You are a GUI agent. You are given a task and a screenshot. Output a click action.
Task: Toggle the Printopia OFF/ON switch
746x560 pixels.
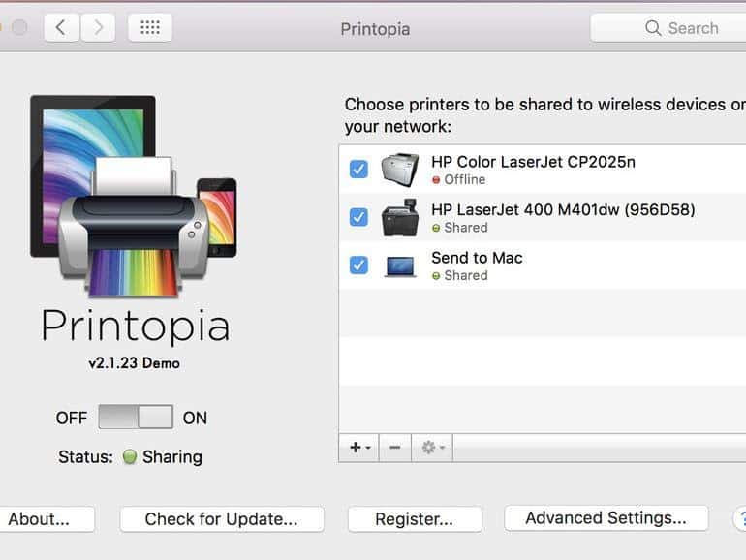[136, 418]
